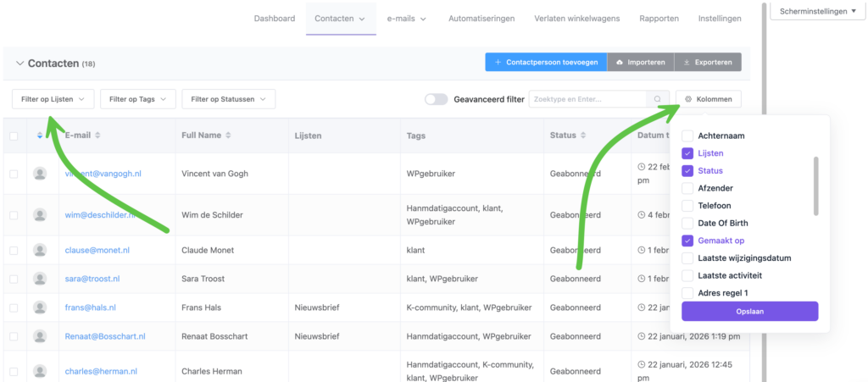Click the avatar icon beside frans@hals.nl
This screenshot has height=382, width=868.
point(39,307)
